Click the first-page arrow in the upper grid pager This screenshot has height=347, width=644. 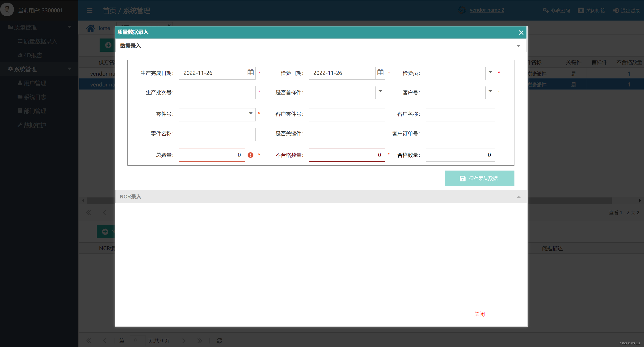click(88, 213)
